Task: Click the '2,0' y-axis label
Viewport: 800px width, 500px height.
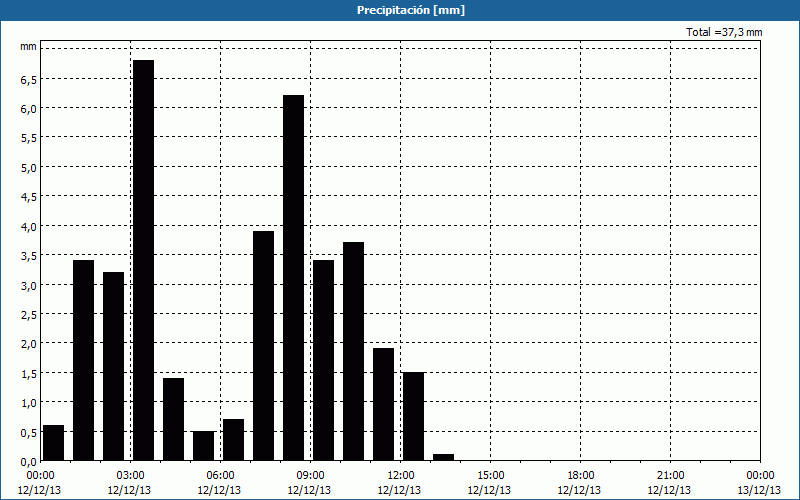Action: (x=29, y=344)
